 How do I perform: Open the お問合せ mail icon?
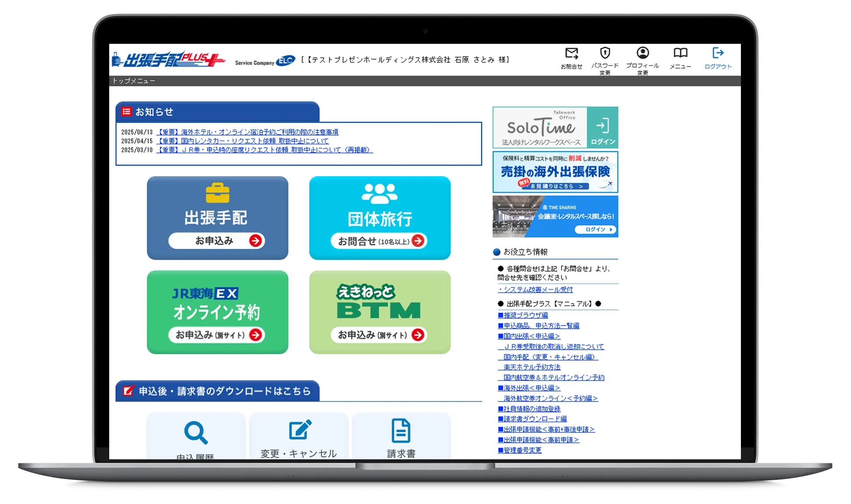point(572,53)
